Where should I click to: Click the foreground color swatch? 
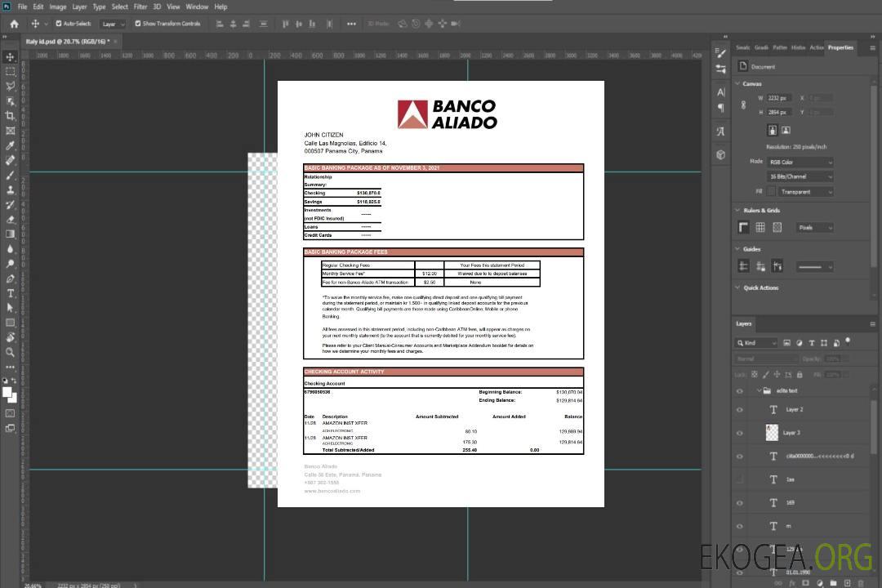7,393
